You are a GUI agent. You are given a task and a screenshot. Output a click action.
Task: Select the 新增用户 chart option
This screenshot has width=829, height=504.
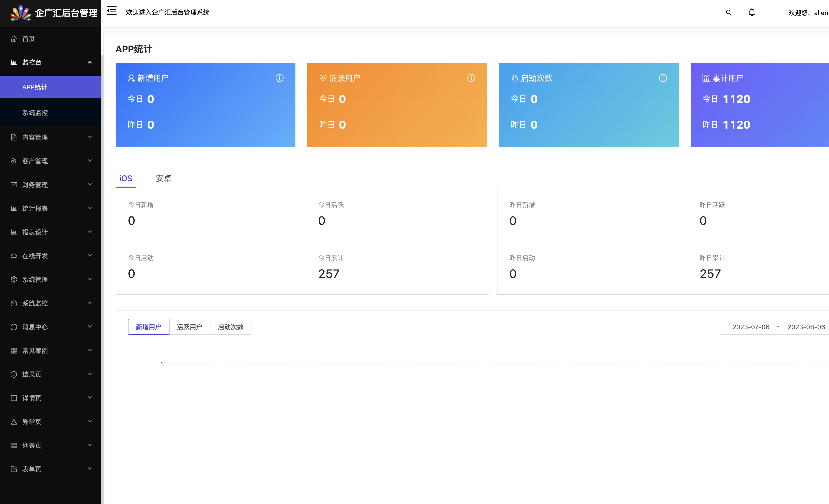pos(148,327)
